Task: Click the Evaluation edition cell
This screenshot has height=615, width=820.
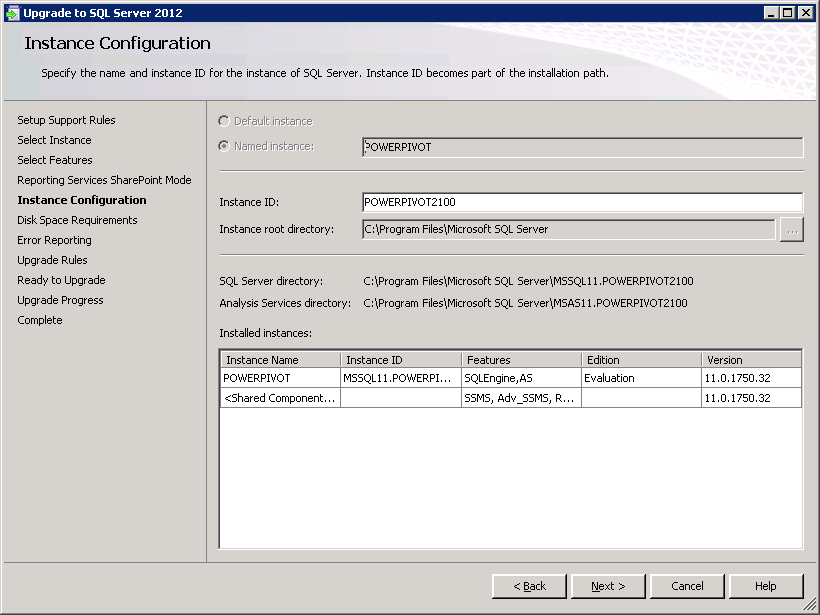Action: tap(642, 378)
